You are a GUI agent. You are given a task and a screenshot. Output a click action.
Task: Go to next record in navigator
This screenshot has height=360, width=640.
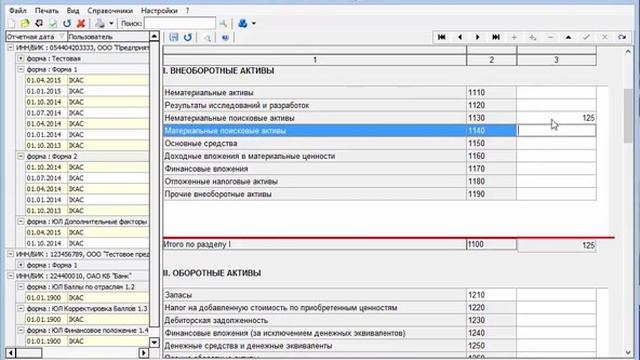(x=478, y=37)
